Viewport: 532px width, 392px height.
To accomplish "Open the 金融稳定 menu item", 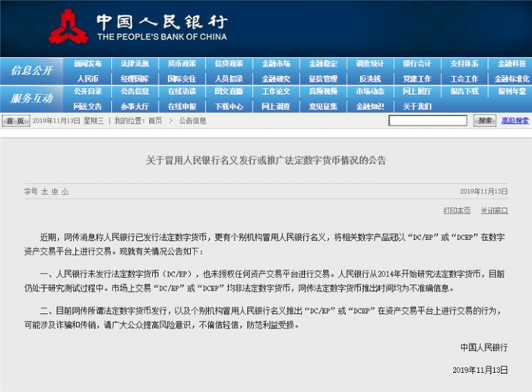I will [x=323, y=64].
